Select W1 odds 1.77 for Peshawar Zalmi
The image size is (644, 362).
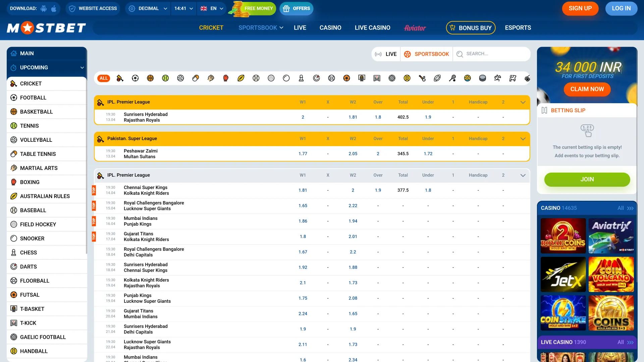(303, 154)
